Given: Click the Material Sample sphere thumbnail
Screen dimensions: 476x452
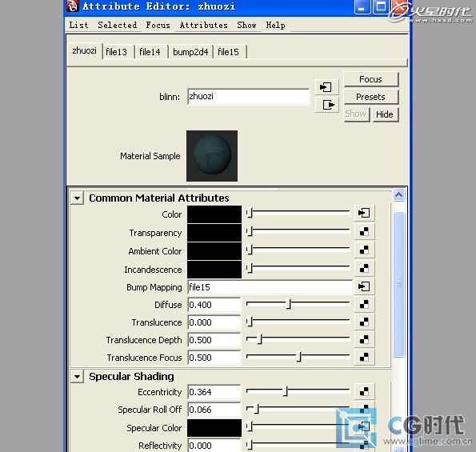Looking at the screenshot, I should (212, 156).
